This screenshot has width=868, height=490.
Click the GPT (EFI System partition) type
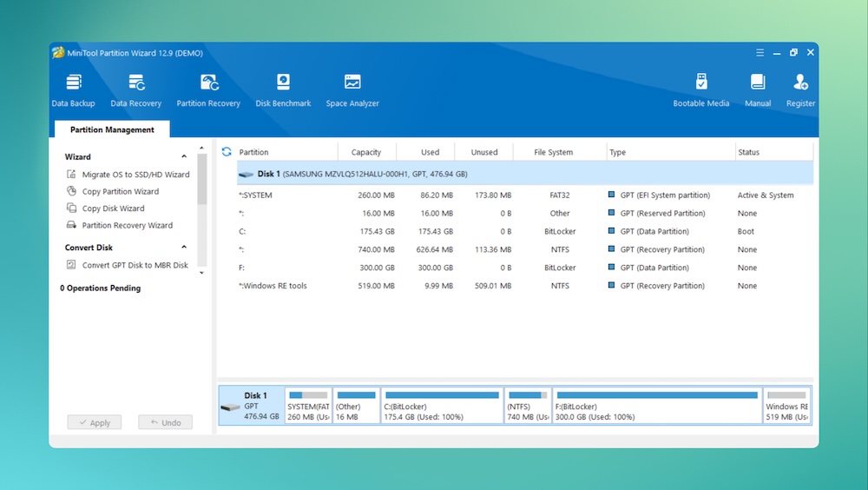point(665,195)
